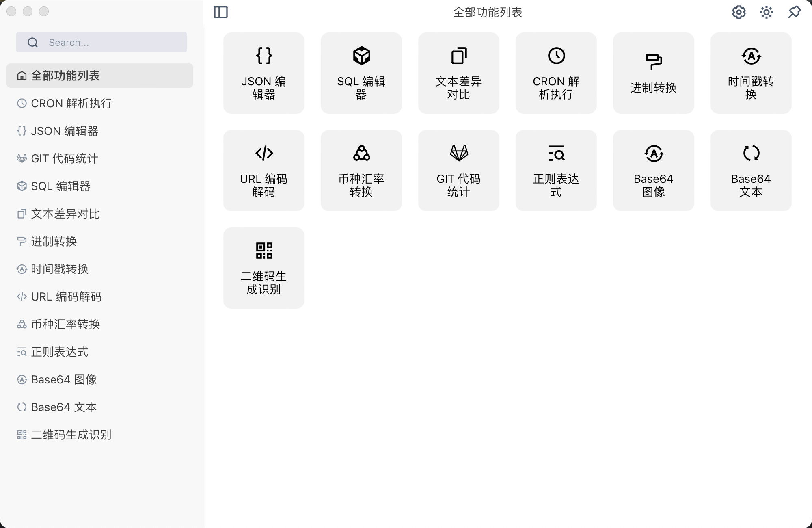Open the 币种汇率转换 card
The width and height of the screenshot is (812, 528).
(x=361, y=171)
